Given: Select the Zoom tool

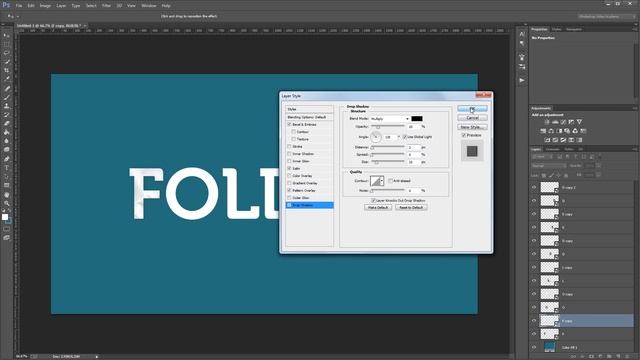Looking at the screenshot, I should 7,203.
